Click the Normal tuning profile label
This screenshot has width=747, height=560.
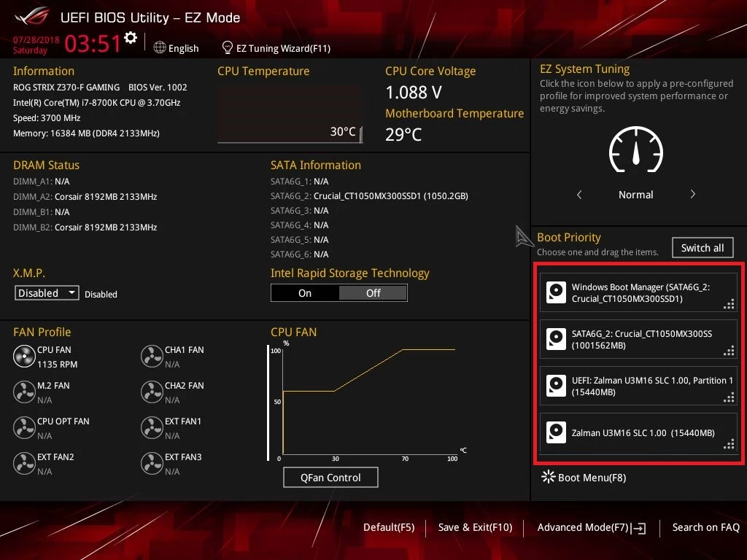tap(635, 195)
